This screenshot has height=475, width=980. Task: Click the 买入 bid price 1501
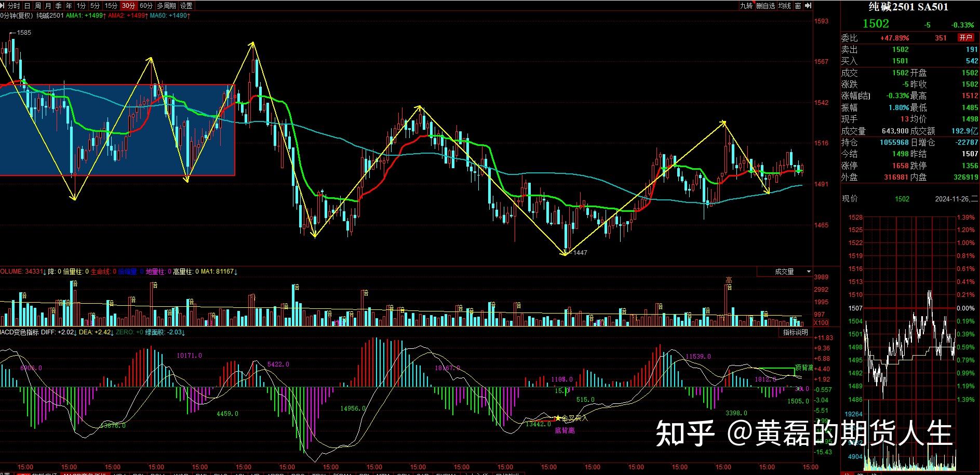(x=901, y=61)
